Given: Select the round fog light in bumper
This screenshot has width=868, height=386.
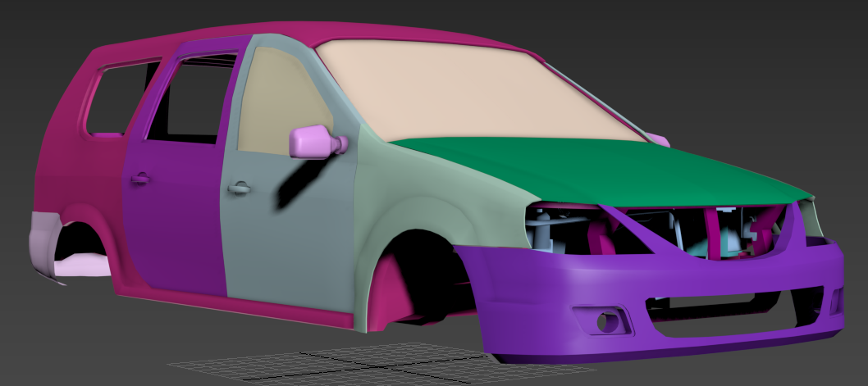Looking at the screenshot, I should (x=607, y=322).
